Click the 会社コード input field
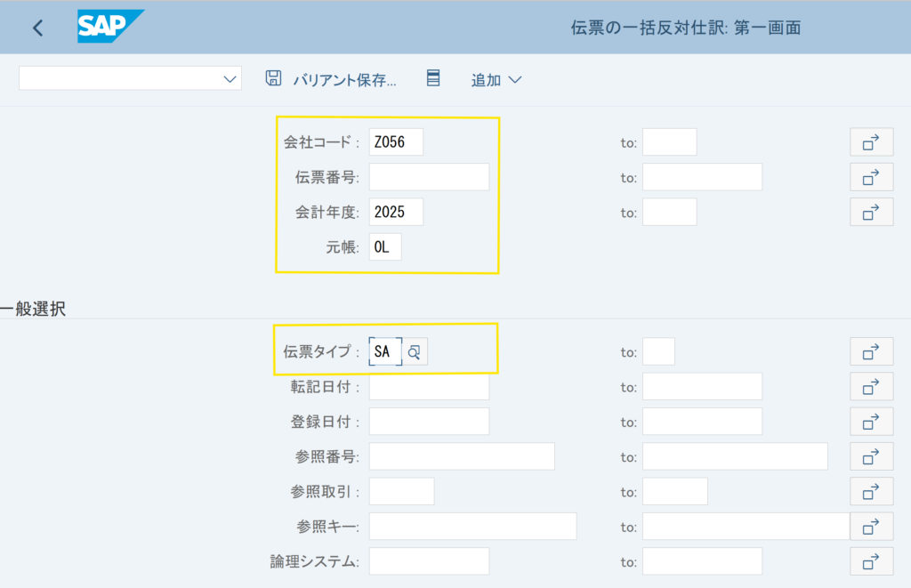Image resolution: width=911 pixels, height=588 pixels. (396, 142)
